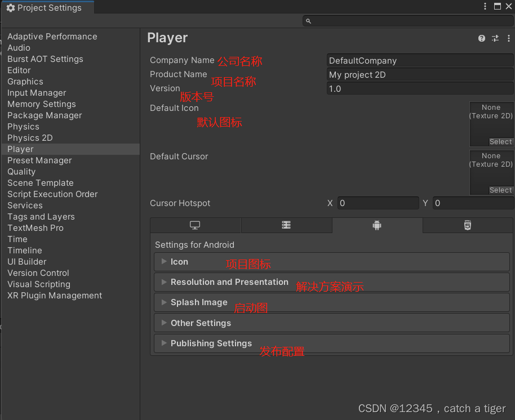Click the Settings for Android heading
Screen dimensions: 515x420
point(194,245)
